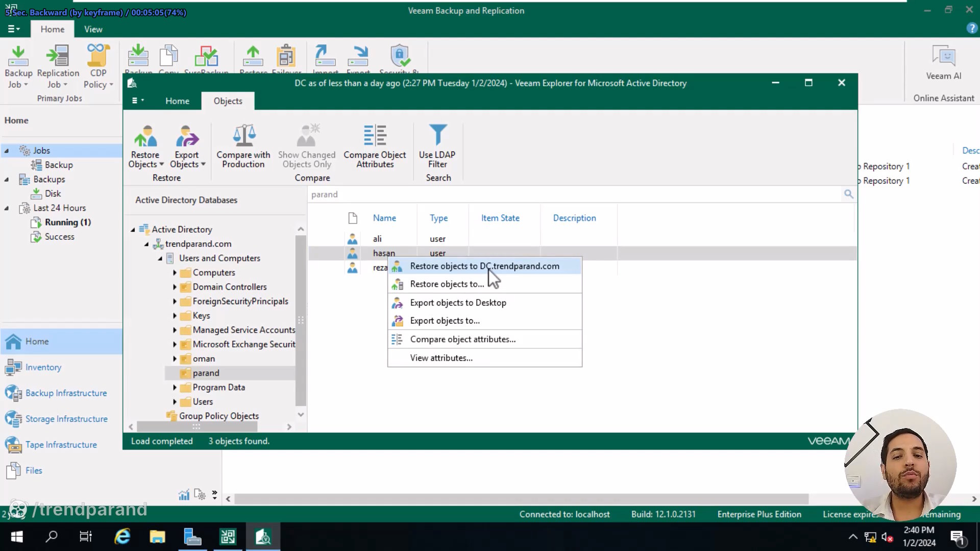Click the reza user icon
980x551 pixels.
pos(352,268)
